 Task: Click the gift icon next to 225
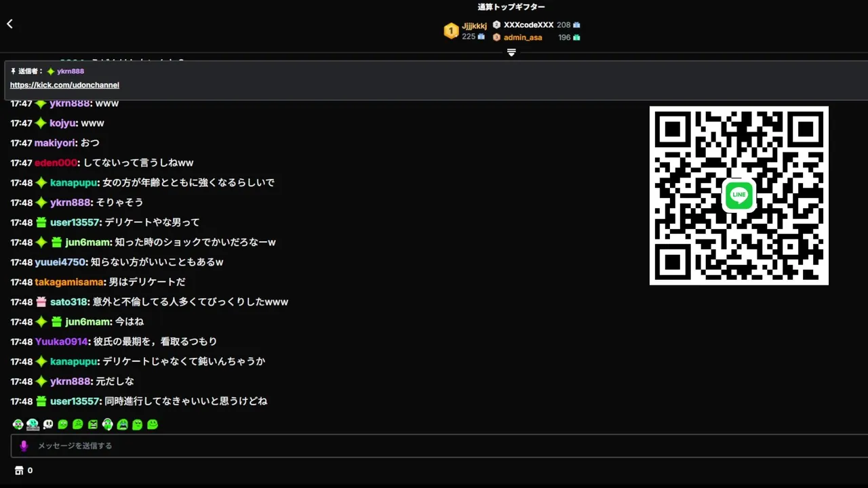481,37
